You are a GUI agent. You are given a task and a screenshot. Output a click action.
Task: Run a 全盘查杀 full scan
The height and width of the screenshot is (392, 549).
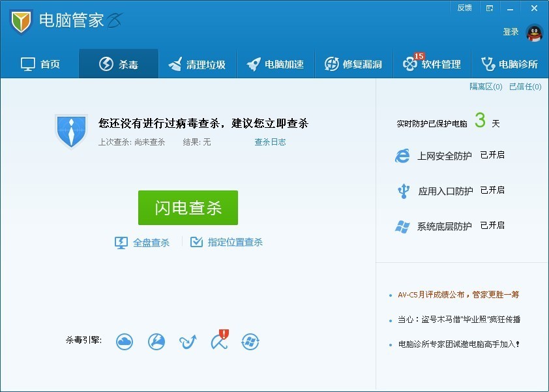point(142,243)
